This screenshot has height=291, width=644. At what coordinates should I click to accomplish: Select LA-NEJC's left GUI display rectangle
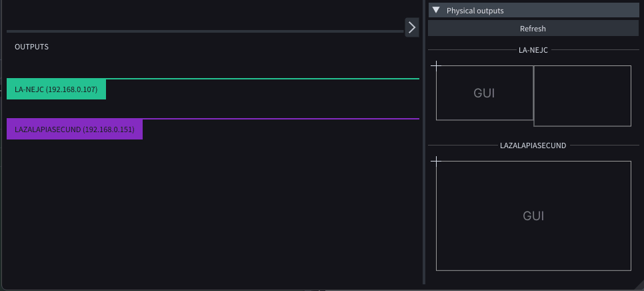click(484, 93)
